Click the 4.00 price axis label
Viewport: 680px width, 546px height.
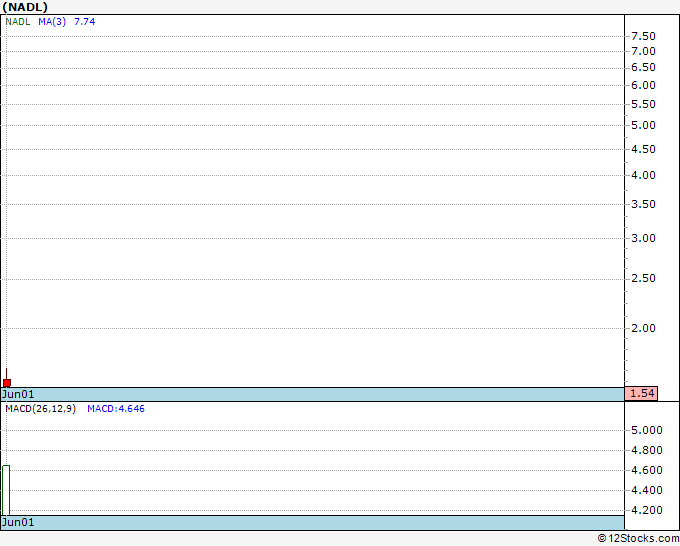click(x=643, y=175)
